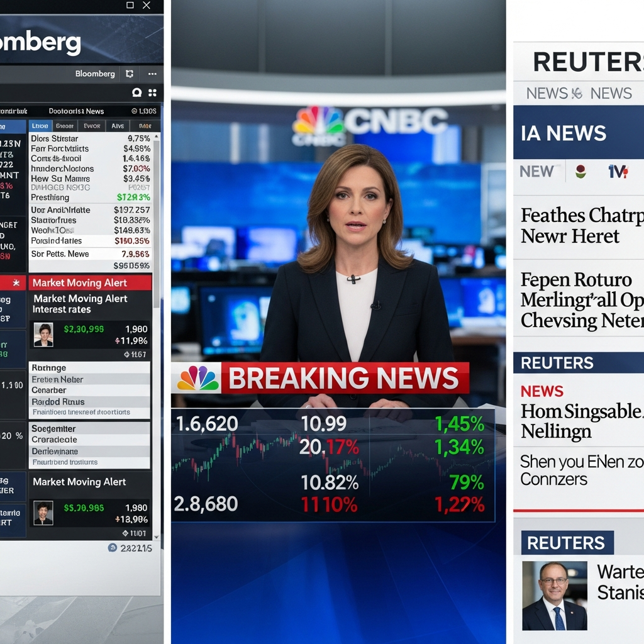This screenshot has width=644, height=644.
Task: Click the woman's avatar in interest rates alert
Action: pyautogui.click(x=43, y=335)
